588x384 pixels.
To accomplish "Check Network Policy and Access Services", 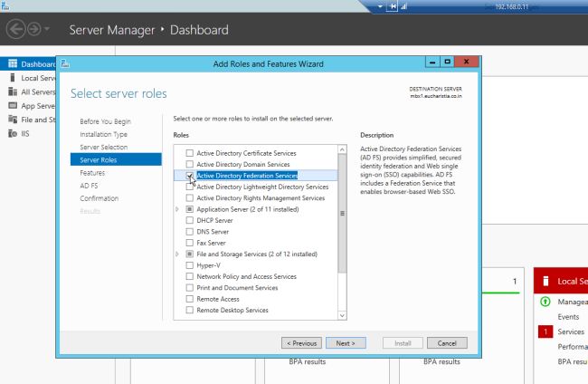I will pyautogui.click(x=190, y=276).
